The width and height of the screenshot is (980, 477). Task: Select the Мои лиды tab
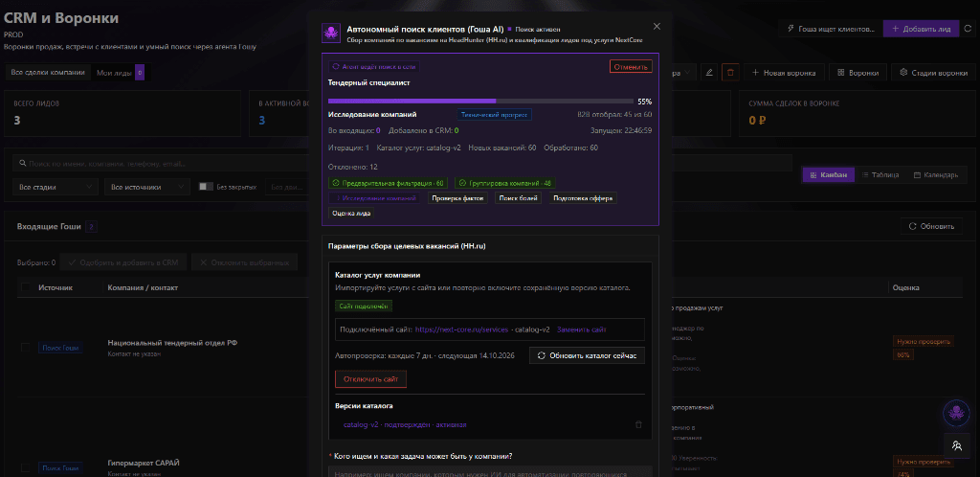[x=120, y=73]
